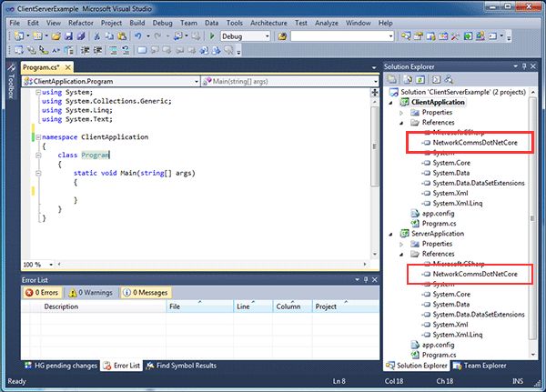Open the Toolbox side panel
The image size is (546, 392).
click(x=11, y=82)
